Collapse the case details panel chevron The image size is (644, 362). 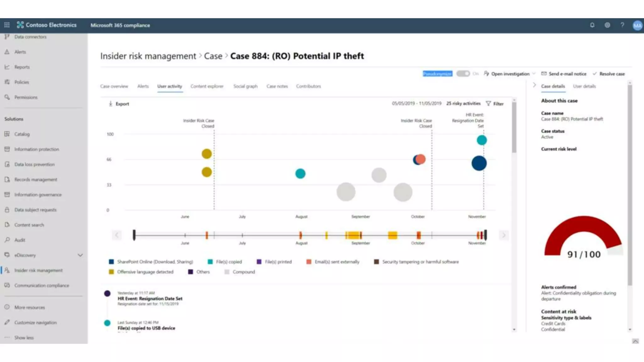[x=534, y=85]
